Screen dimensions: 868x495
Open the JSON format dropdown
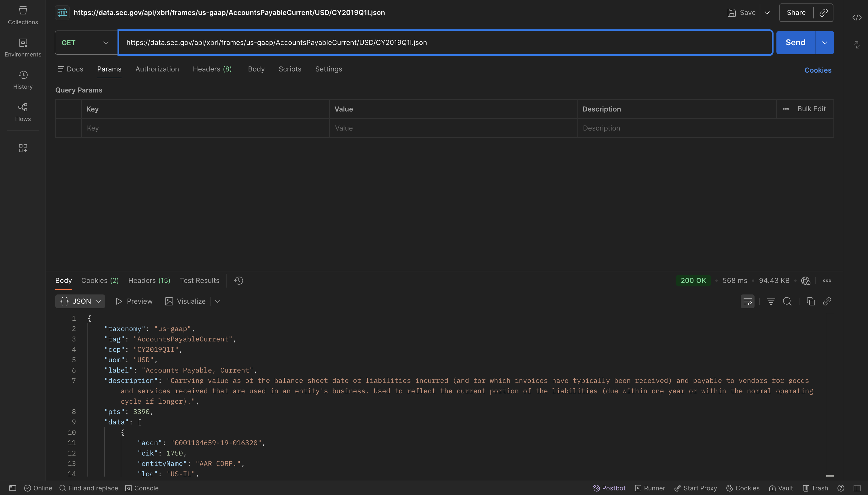[80, 301]
